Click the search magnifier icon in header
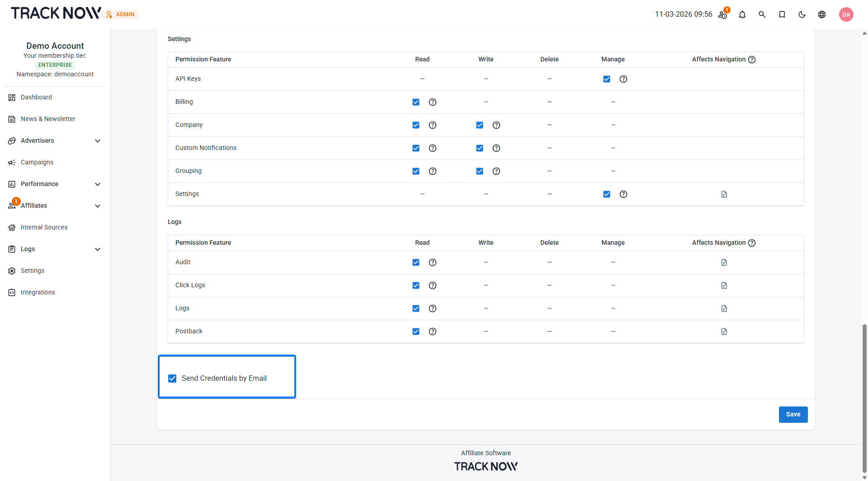This screenshot has height=481, width=868. tap(762, 14)
